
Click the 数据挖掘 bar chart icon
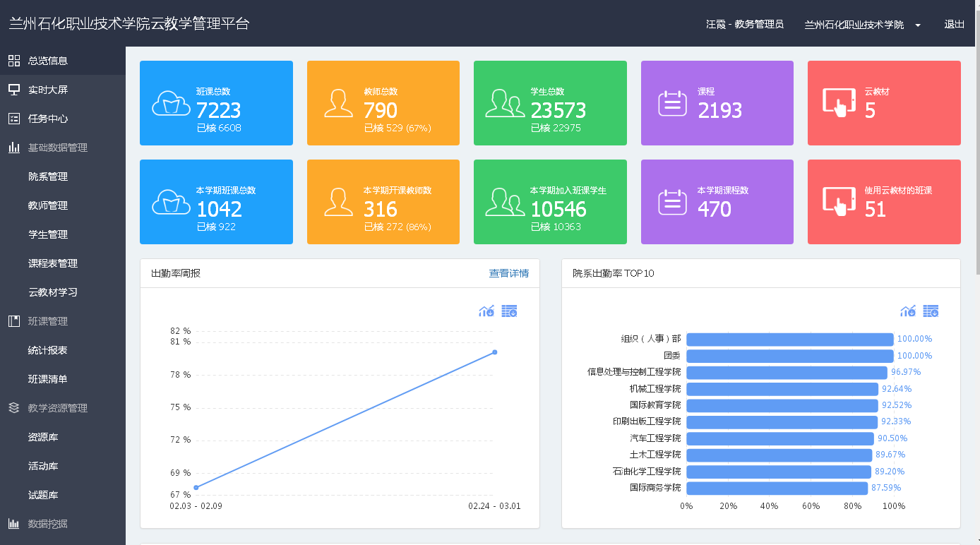click(x=14, y=524)
